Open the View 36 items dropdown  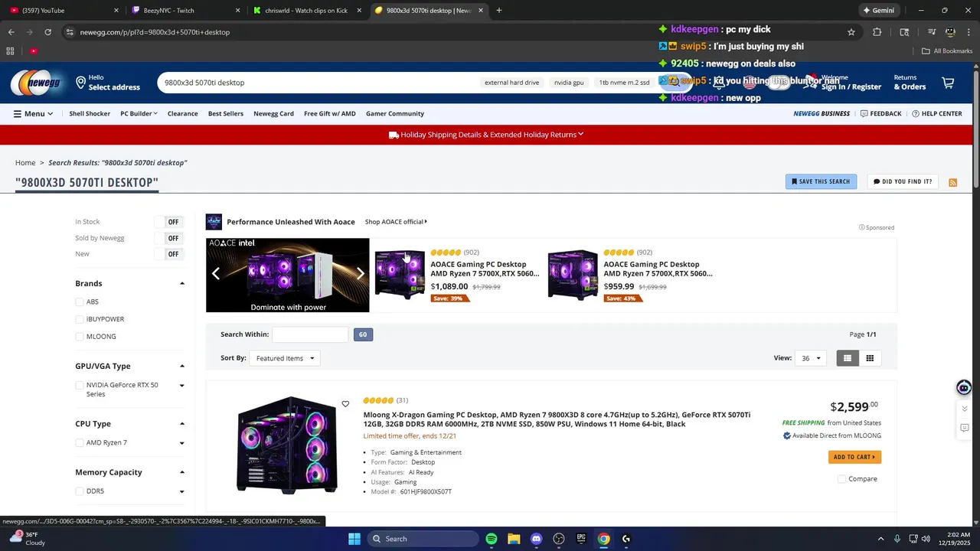click(x=810, y=358)
